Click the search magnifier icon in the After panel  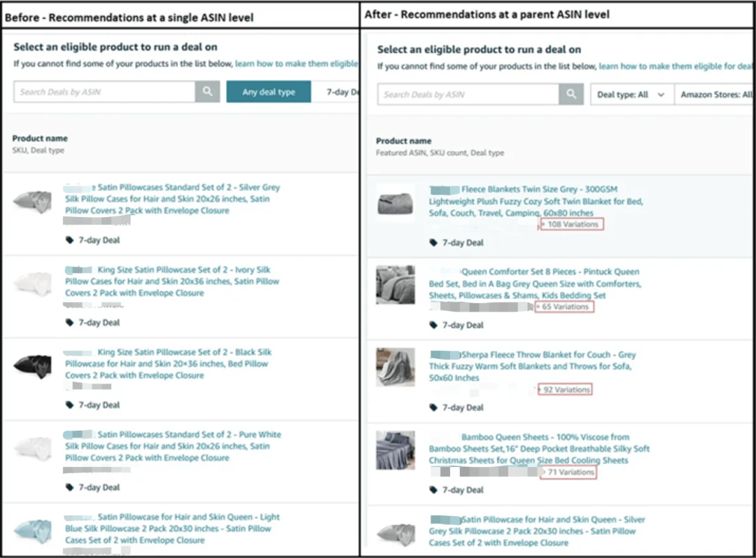tap(571, 95)
